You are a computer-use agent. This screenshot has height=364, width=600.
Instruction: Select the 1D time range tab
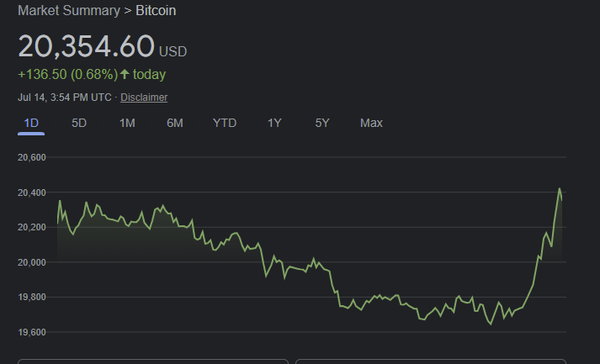(x=31, y=123)
